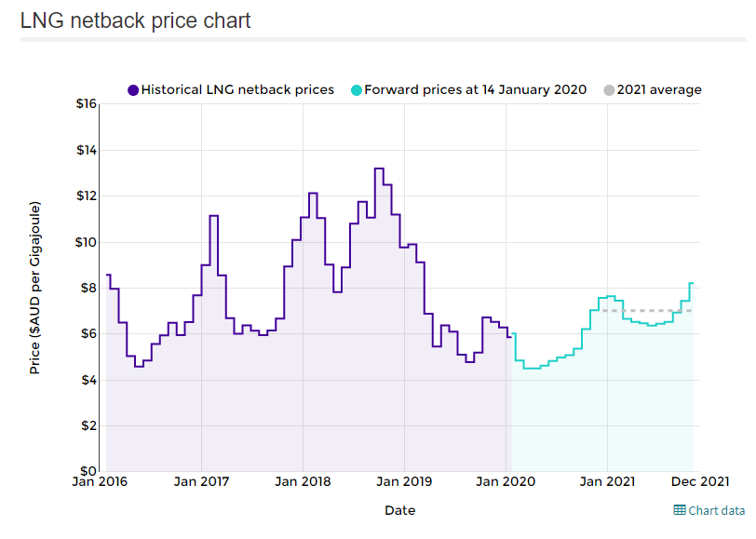Image resolution: width=756 pixels, height=539 pixels.
Task: Select the Jan 2021 x-axis label
Action: pyautogui.click(x=607, y=481)
